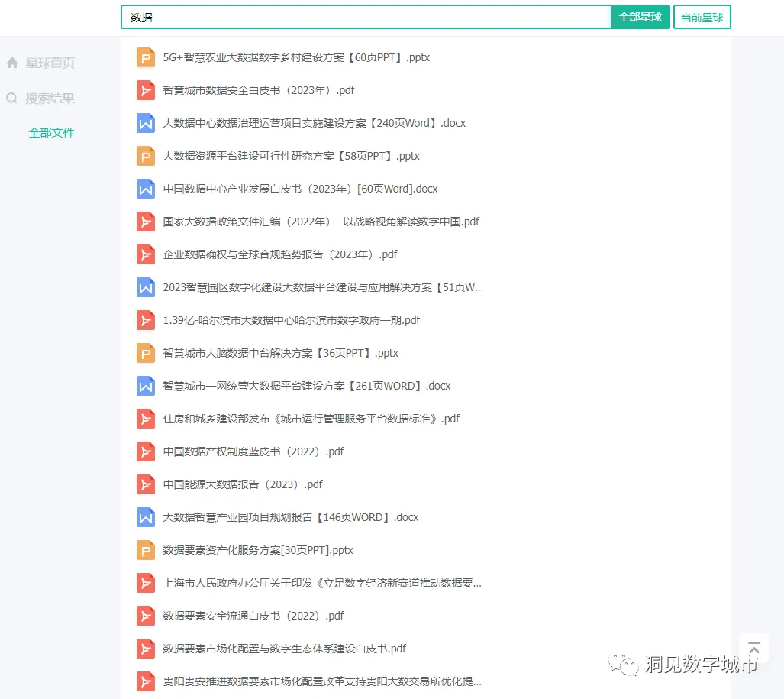Screen dimensions: 784x699
Task: Open 上海市人民政府办公厅关于印发 file
Action: [322, 584]
